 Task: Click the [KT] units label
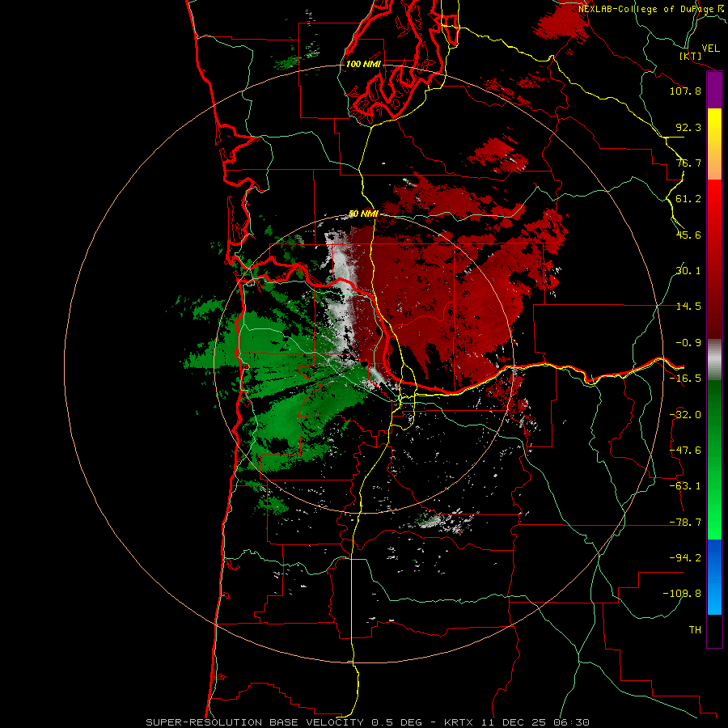[691, 56]
